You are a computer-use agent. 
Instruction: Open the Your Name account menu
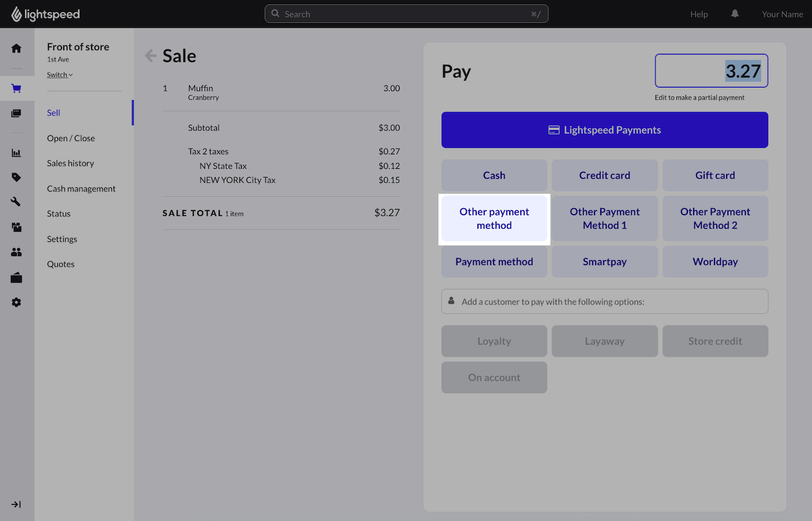pos(782,14)
